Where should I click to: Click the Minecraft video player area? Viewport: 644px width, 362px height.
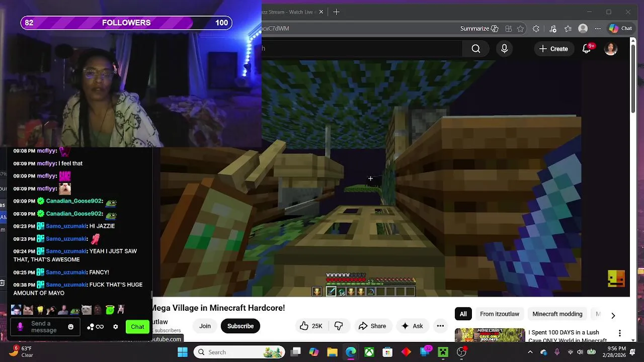370,178
